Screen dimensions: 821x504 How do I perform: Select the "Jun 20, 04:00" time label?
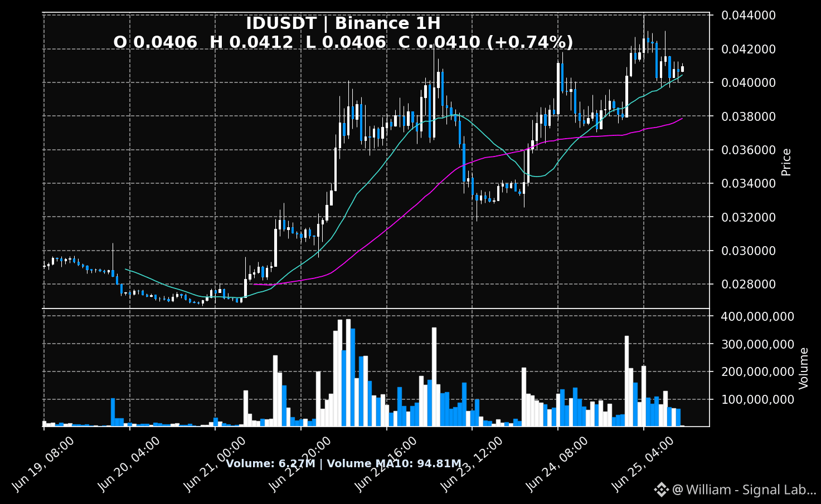coord(129,464)
